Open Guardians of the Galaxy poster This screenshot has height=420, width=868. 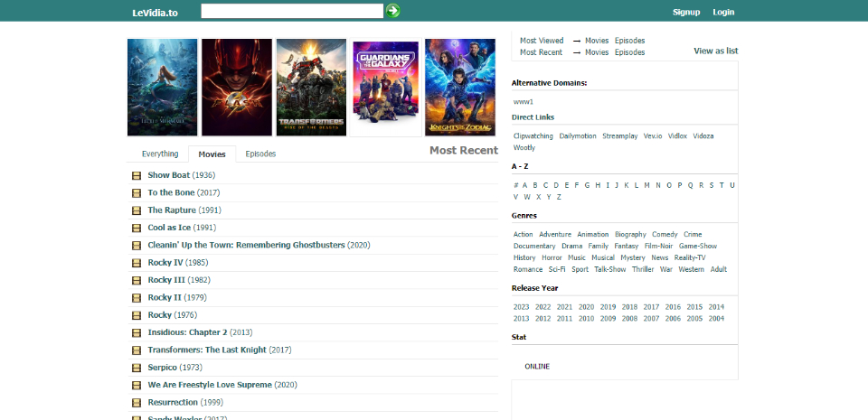[386, 88]
